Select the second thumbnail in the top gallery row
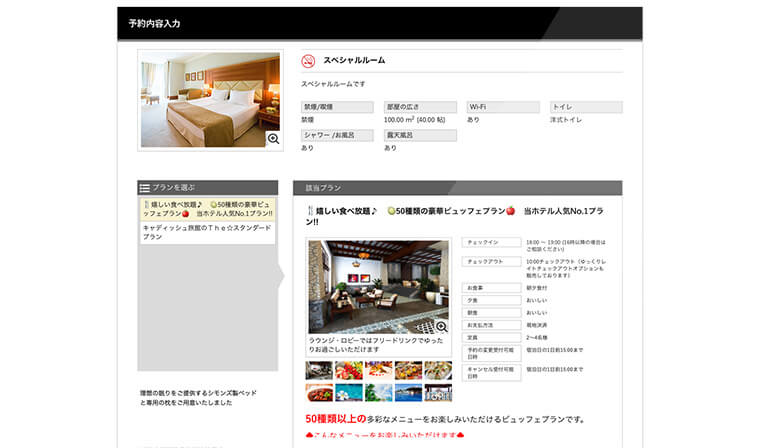760x448 pixels. (x=349, y=369)
